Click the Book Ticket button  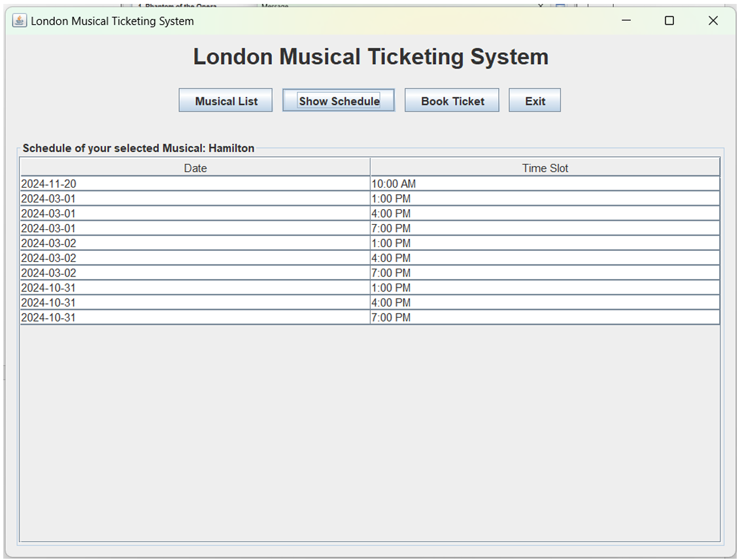point(452,100)
